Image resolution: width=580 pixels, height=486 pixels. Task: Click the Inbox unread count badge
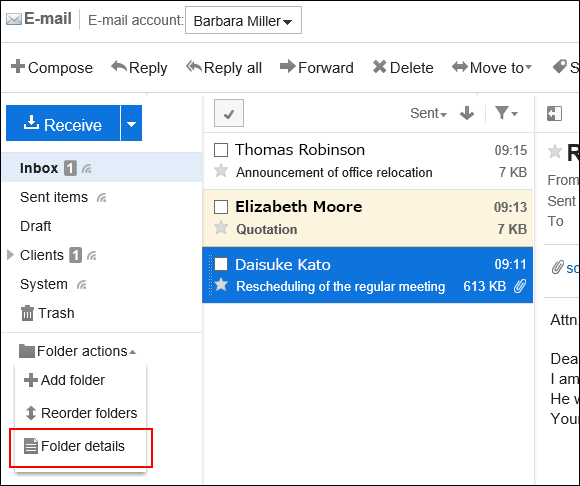70,169
